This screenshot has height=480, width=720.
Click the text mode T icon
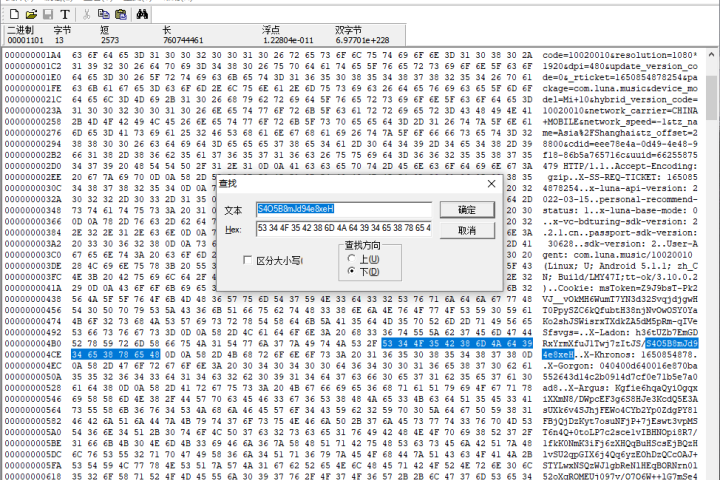(65, 15)
